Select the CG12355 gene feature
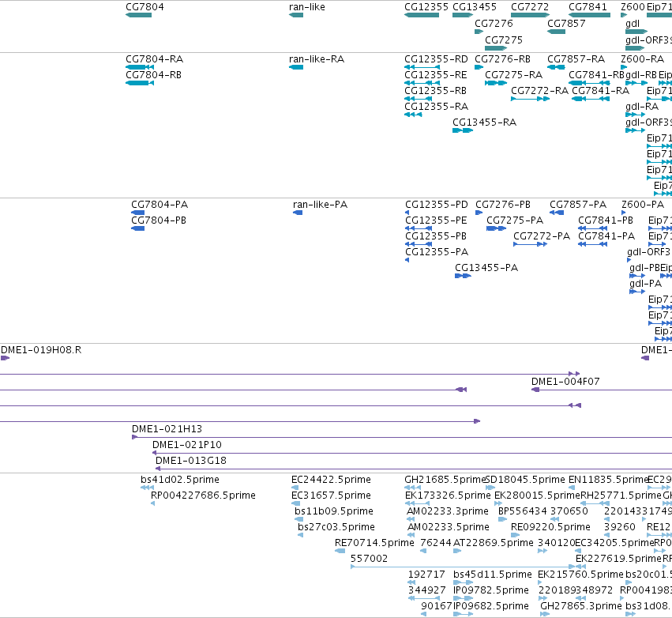Screen dimensions: 672x618 tap(422, 15)
